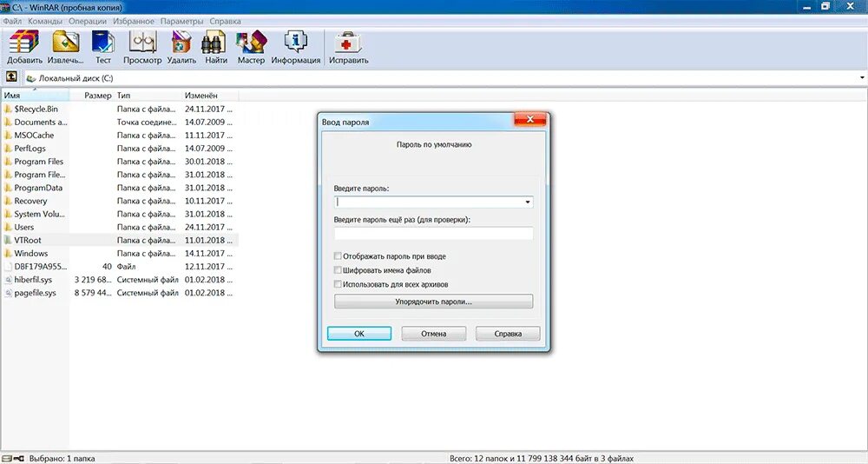This screenshot has height=464, width=868.
Task: Click the Найти (Find) binoculars icon
Action: (x=215, y=42)
